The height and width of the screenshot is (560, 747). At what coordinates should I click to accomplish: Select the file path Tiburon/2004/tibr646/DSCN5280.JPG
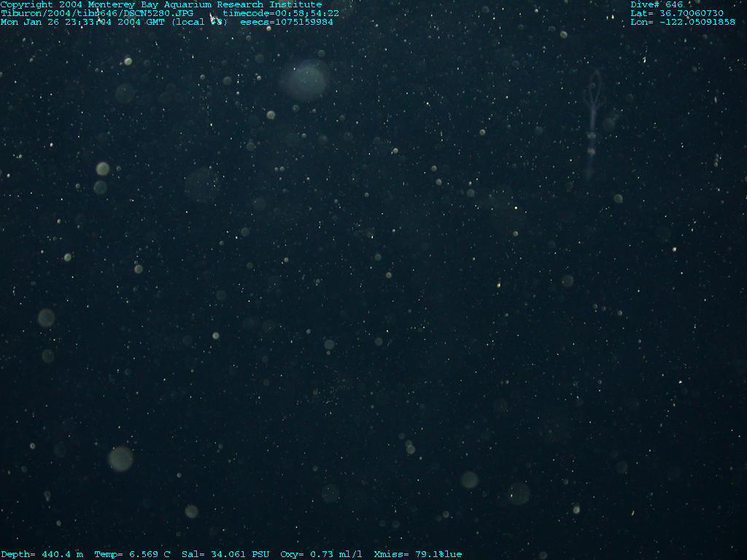tap(97, 13)
